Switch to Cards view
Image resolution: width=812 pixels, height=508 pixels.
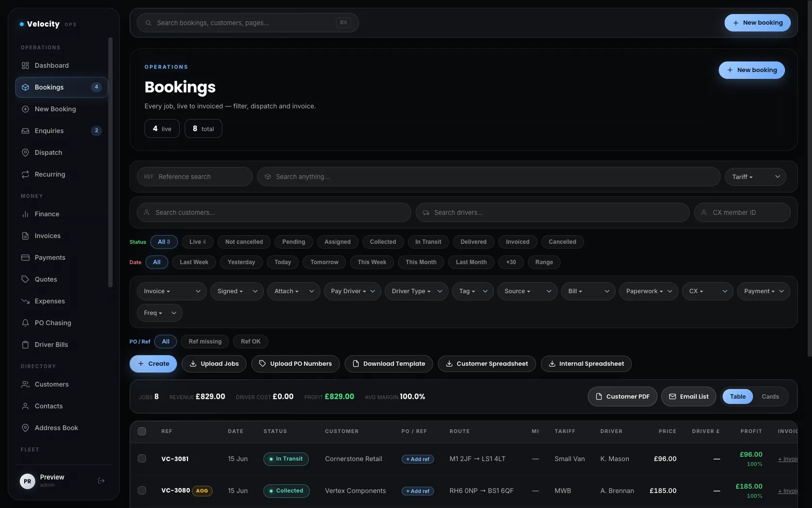click(770, 396)
